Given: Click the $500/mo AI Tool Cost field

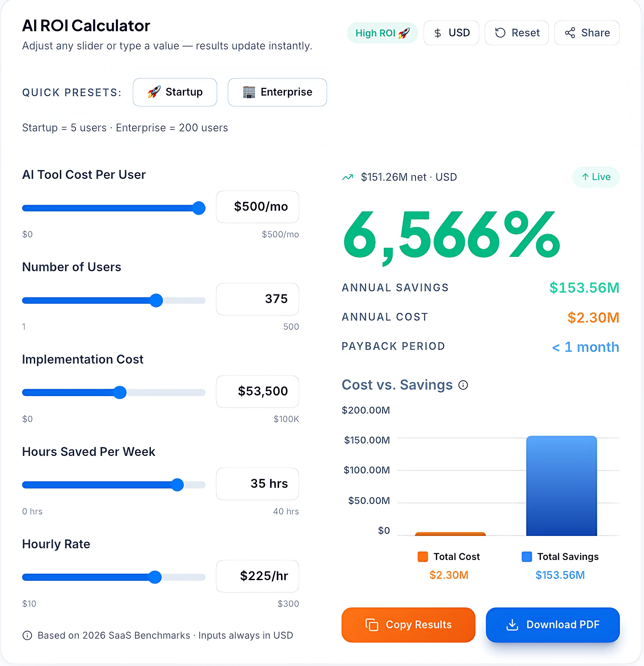Looking at the screenshot, I should [x=257, y=207].
